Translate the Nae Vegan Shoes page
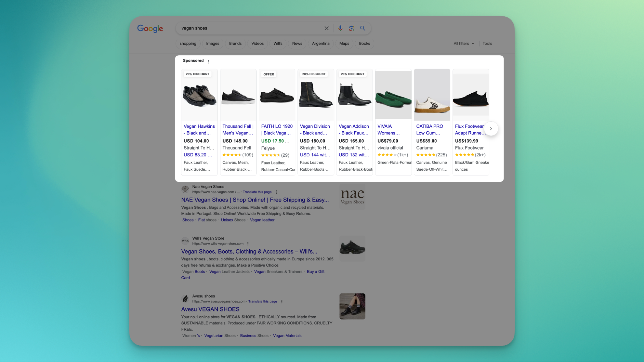Viewport: 644px width, 362px height. coord(257,192)
